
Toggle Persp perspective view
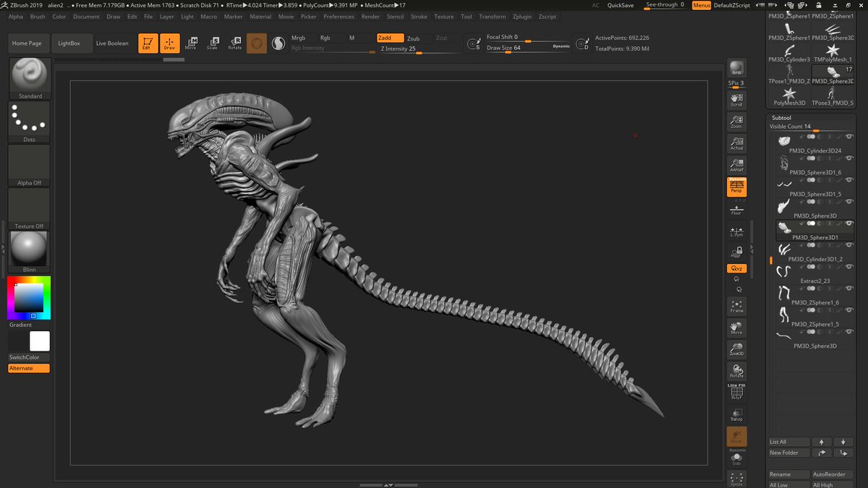click(736, 187)
